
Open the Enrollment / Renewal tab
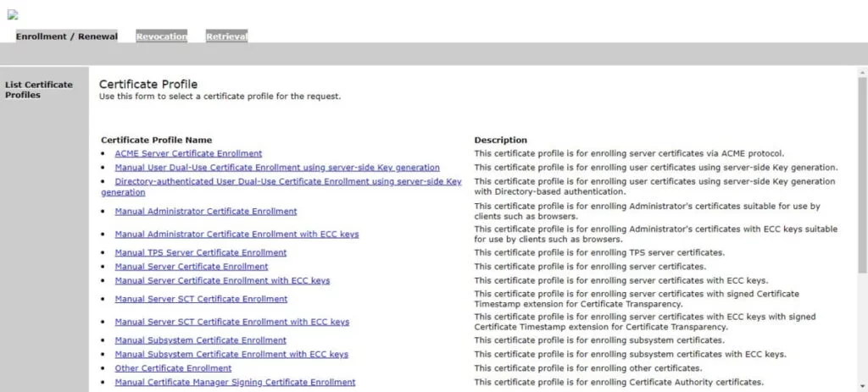point(66,36)
